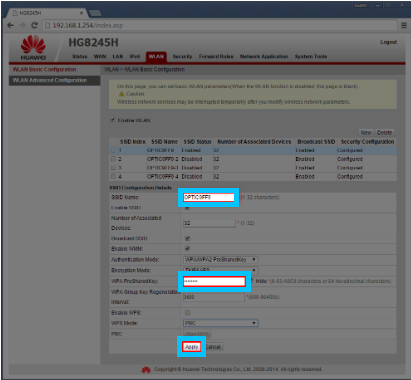The width and height of the screenshot is (411, 380).
Task: Click the browser forward arrow
Action: [22, 25]
